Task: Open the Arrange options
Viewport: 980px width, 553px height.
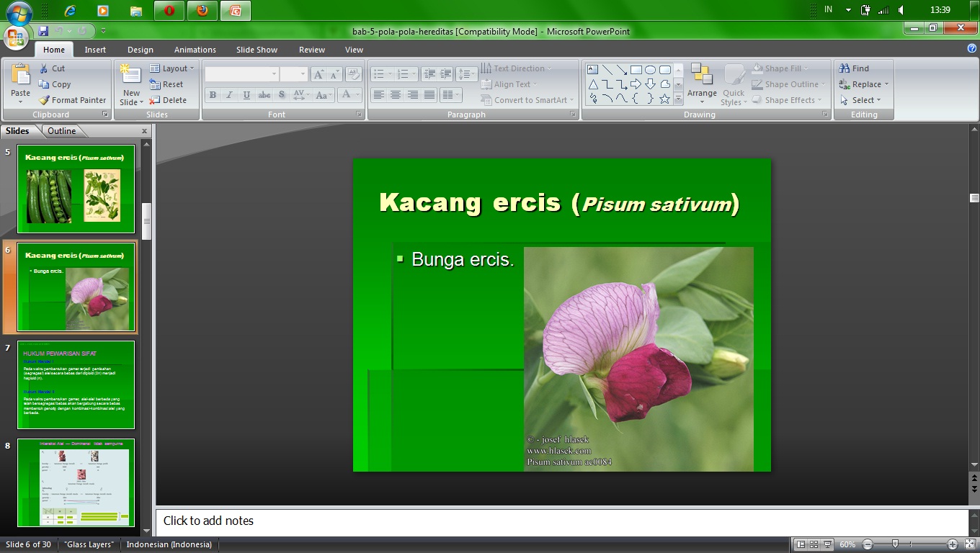Action: pos(702,84)
